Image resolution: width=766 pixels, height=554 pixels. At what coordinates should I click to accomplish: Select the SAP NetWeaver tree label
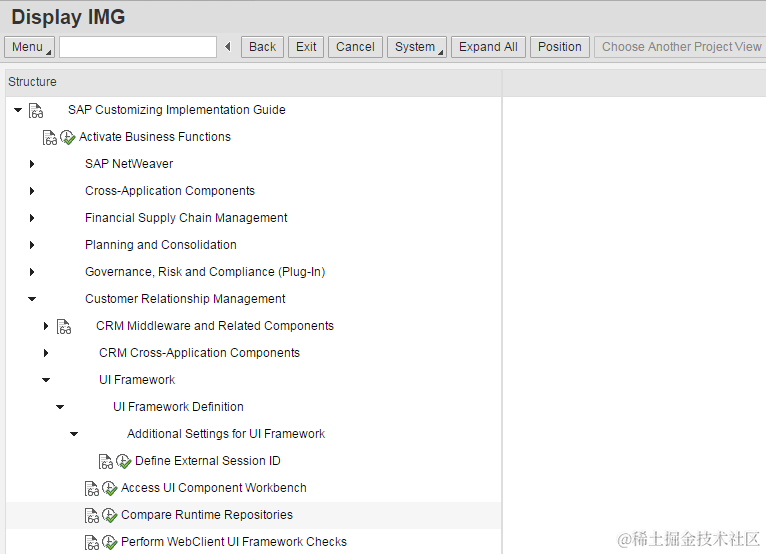[x=129, y=164]
